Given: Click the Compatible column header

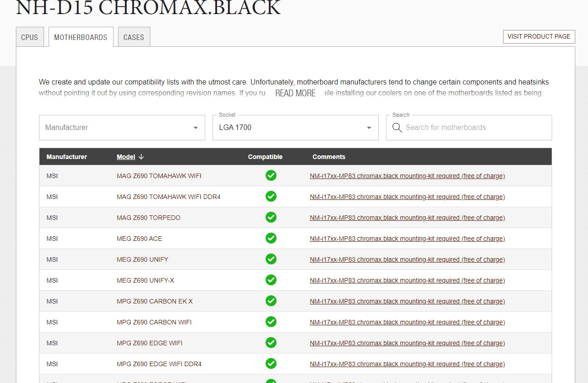Looking at the screenshot, I should point(265,157).
